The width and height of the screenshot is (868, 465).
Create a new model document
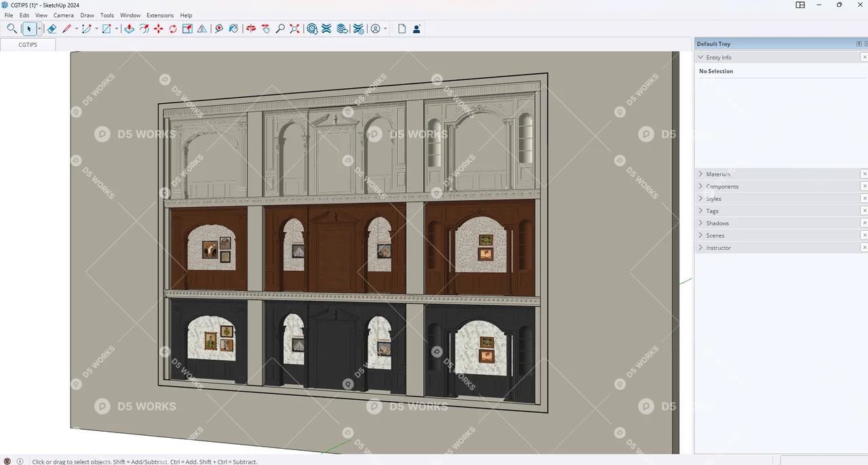(401, 29)
